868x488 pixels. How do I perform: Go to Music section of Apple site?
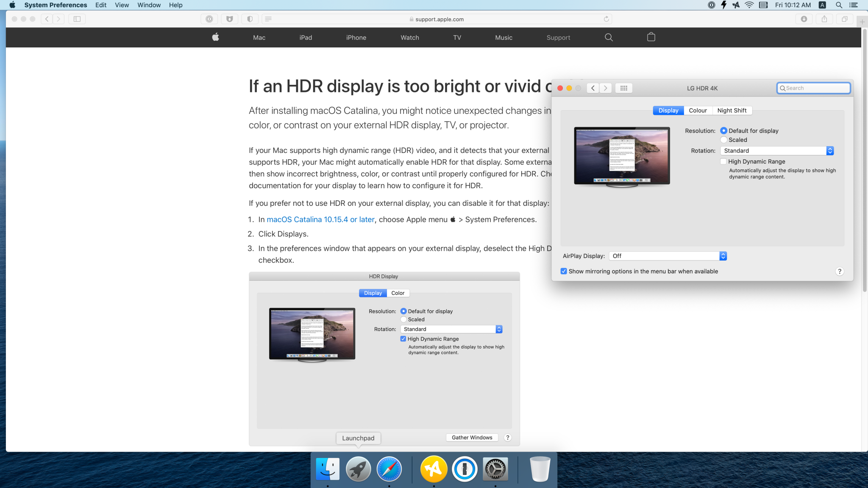point(504,38)
